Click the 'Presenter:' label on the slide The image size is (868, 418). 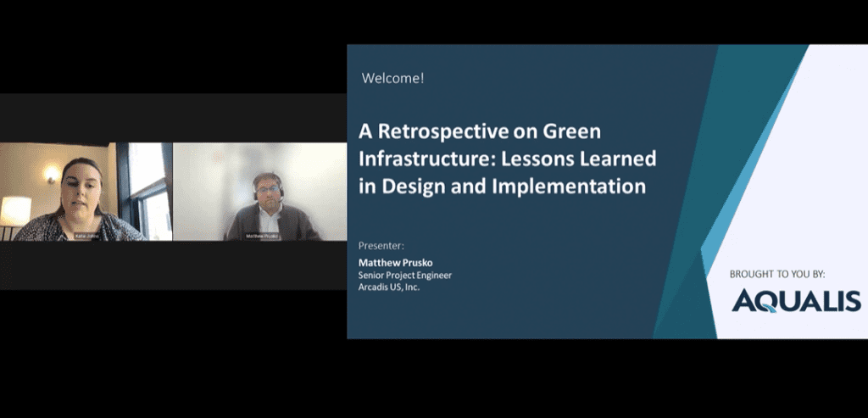coord(381,245)
